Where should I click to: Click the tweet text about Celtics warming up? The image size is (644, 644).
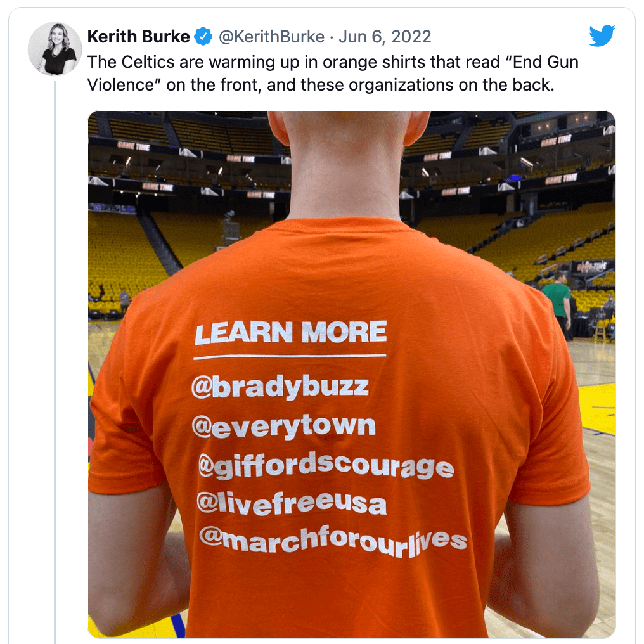pyautogui.click(x=333, y=74)
